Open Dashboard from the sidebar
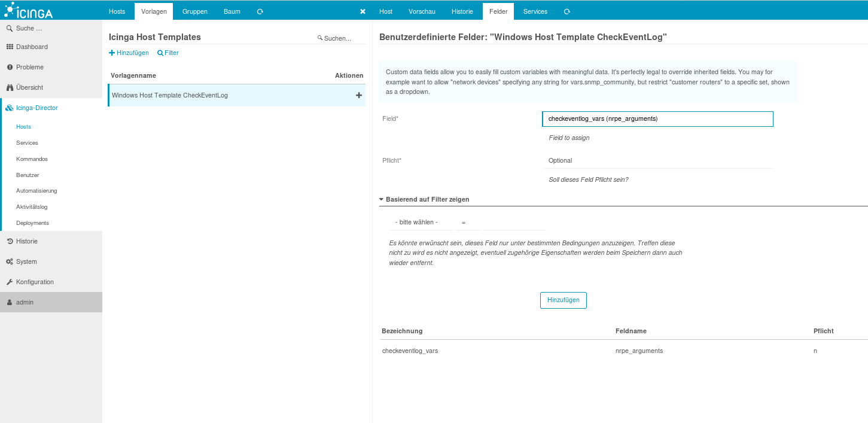Viewport: 868px width, 423px height. [32, 47]
